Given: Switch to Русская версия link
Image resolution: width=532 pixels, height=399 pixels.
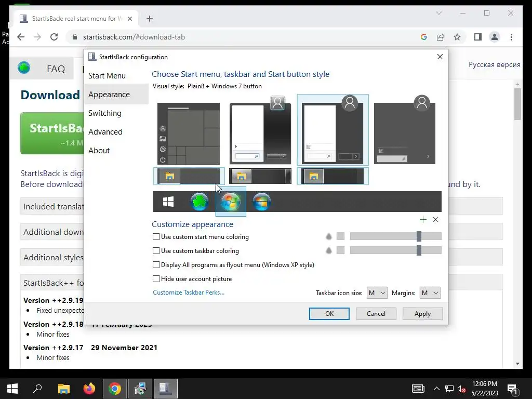Looking at the screenshot, I should click(494, 64).
